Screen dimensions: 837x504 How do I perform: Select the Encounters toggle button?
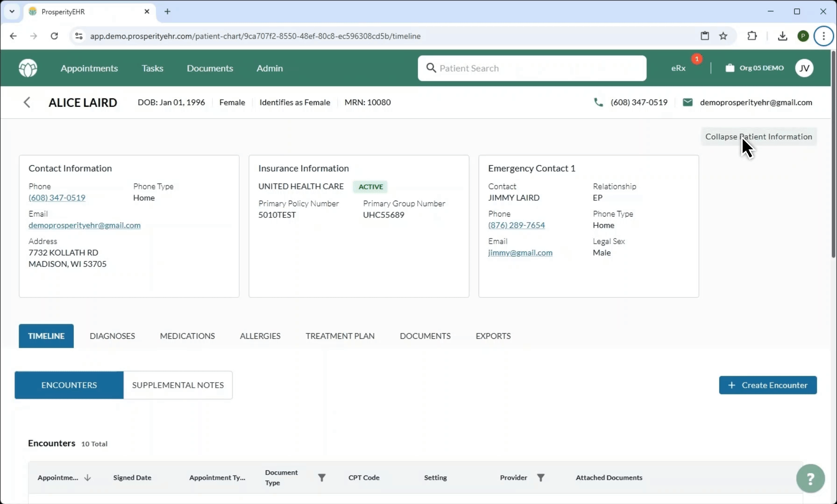(69, 385)
